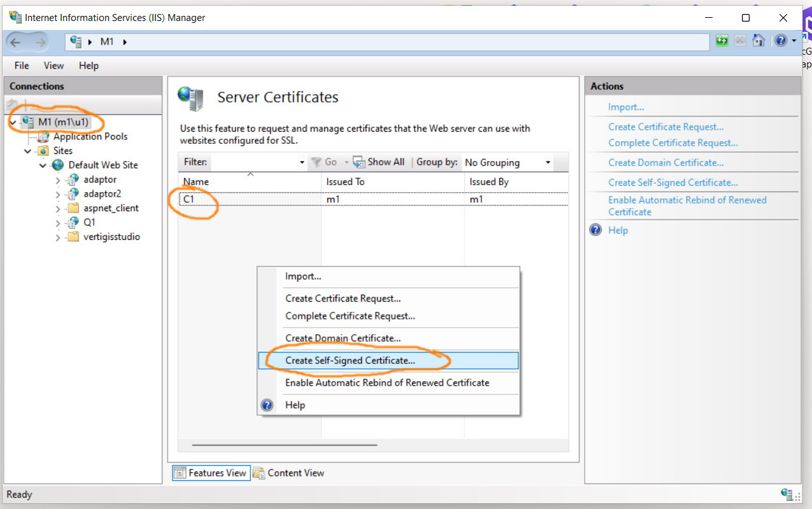
Task: Collapse the Default Web Site node
Action: pos(43,165)
